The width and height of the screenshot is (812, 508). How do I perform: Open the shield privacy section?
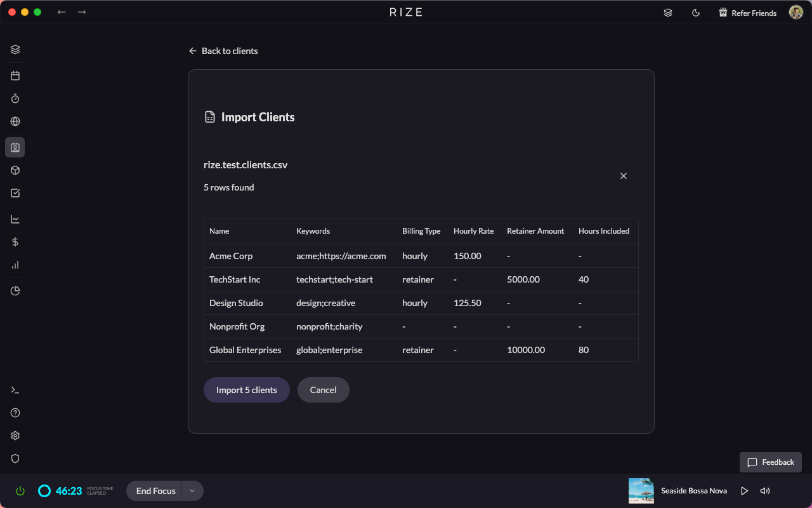(x=15, y=458)
